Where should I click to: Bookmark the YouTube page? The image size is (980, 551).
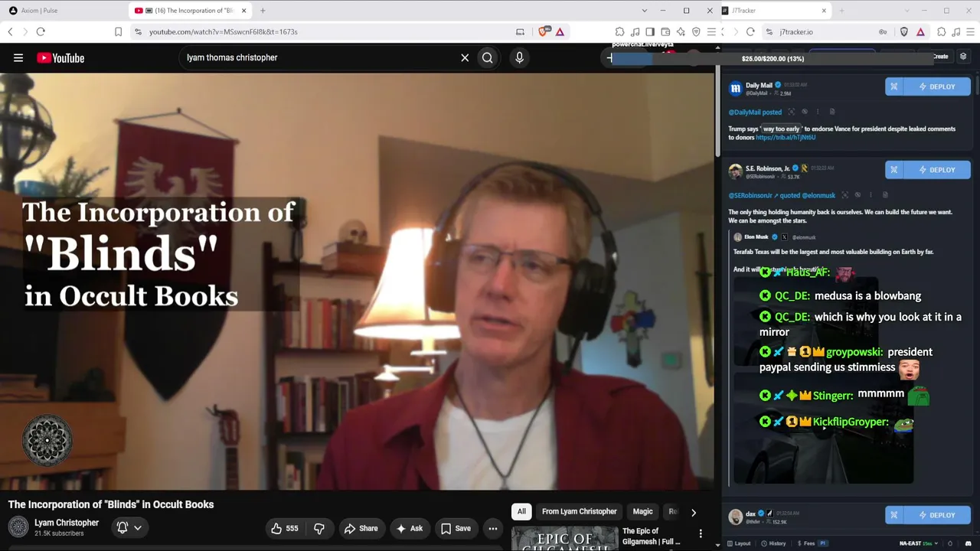click(x=118, y=31)
